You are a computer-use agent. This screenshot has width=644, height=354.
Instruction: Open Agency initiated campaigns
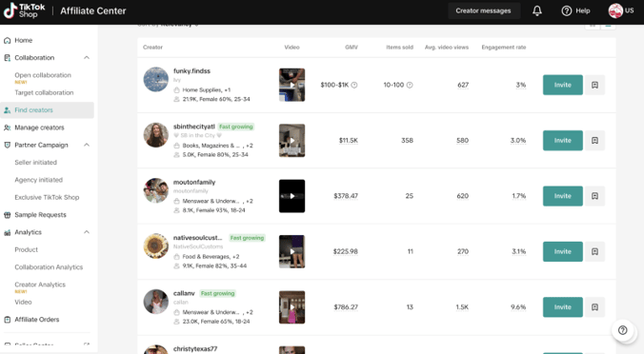click(39, 180)
